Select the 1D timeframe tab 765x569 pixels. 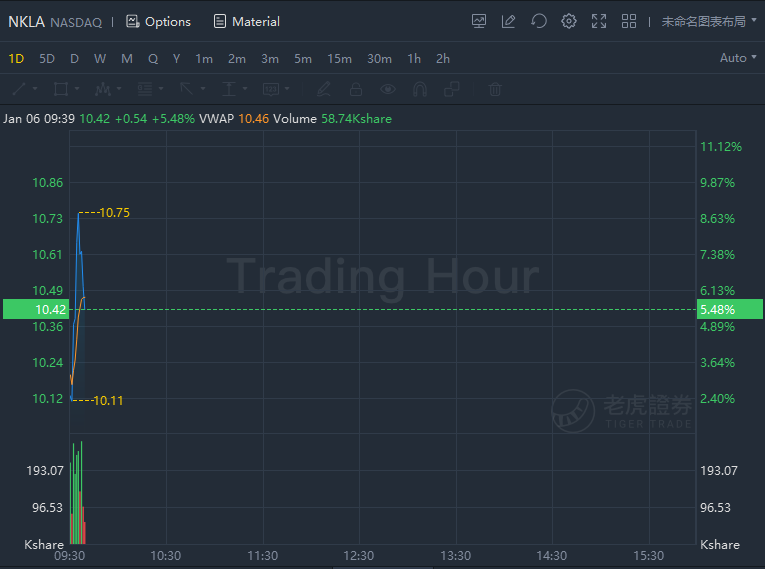click(16, 59)
